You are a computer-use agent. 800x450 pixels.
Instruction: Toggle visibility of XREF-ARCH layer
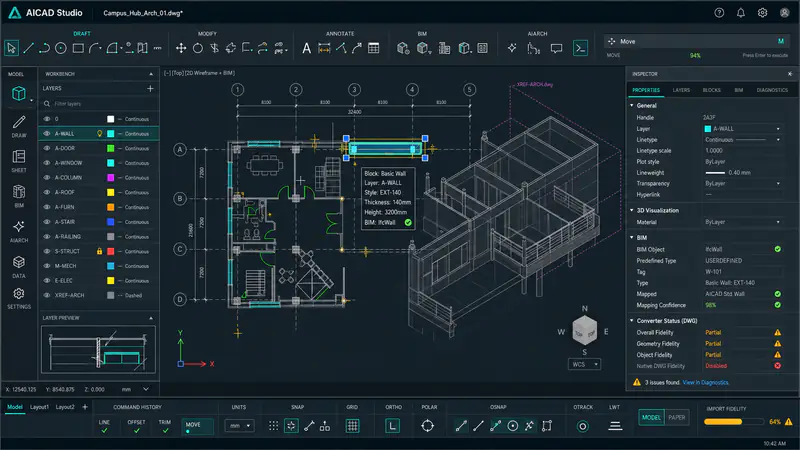point(47,295)
